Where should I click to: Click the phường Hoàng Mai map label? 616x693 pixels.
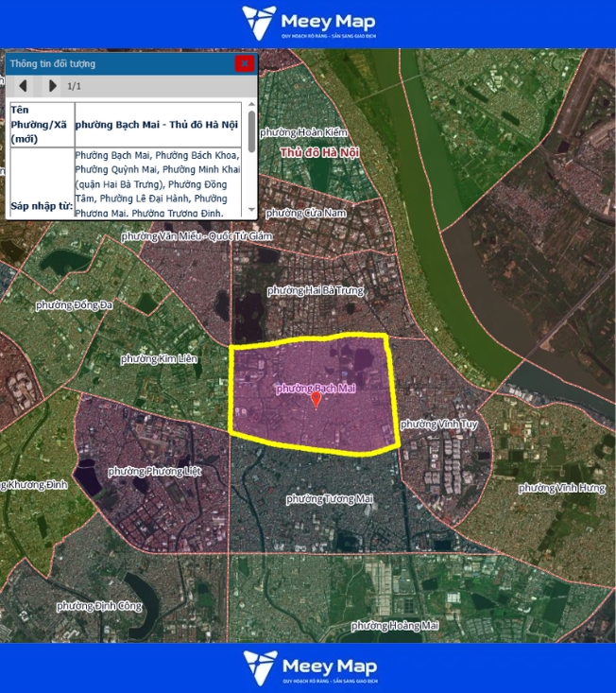pyautogui.click(x=395, y=626)
